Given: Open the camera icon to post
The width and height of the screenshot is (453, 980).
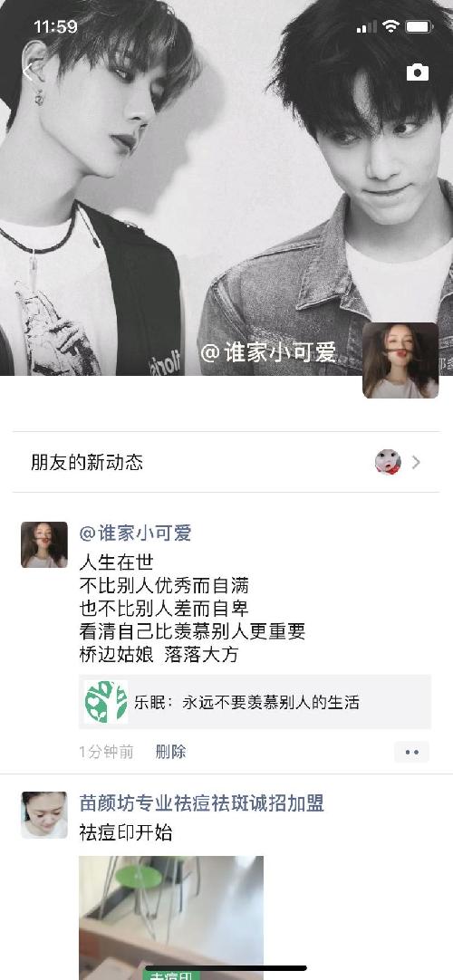Looking at the screenshot, I should click(418, 72).
